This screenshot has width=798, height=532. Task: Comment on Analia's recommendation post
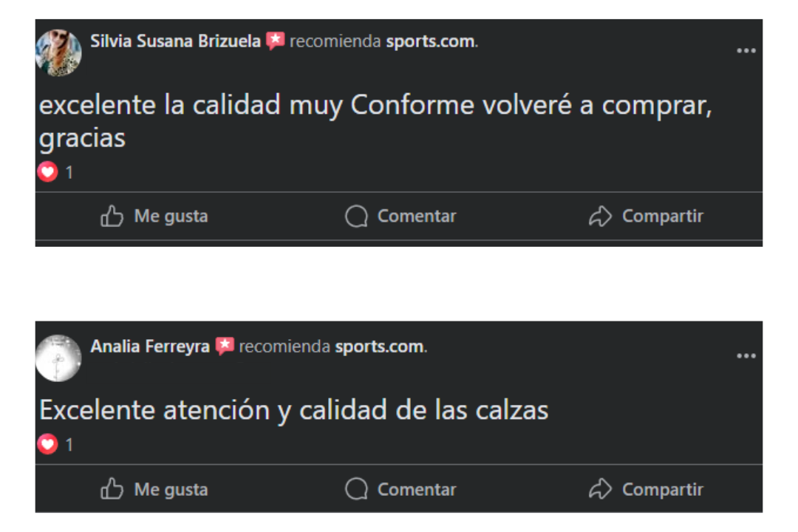(x=400, y=489)
